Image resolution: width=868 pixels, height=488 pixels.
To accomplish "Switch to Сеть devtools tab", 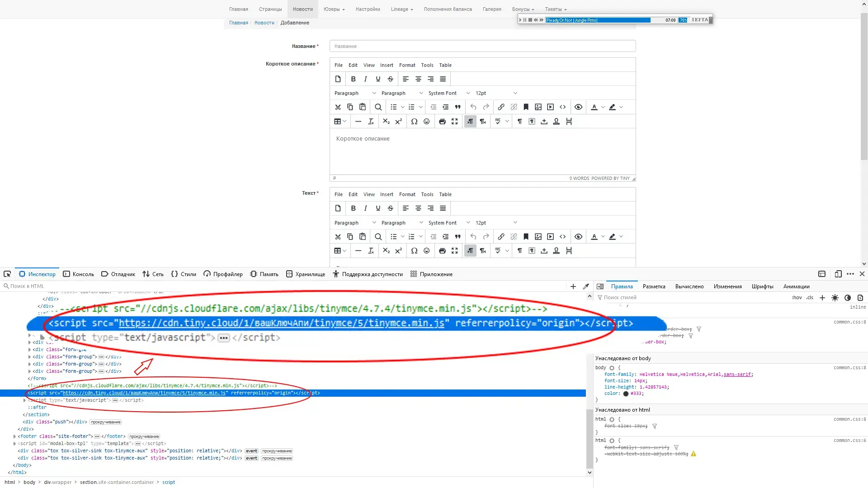I will tap(153, 274).
